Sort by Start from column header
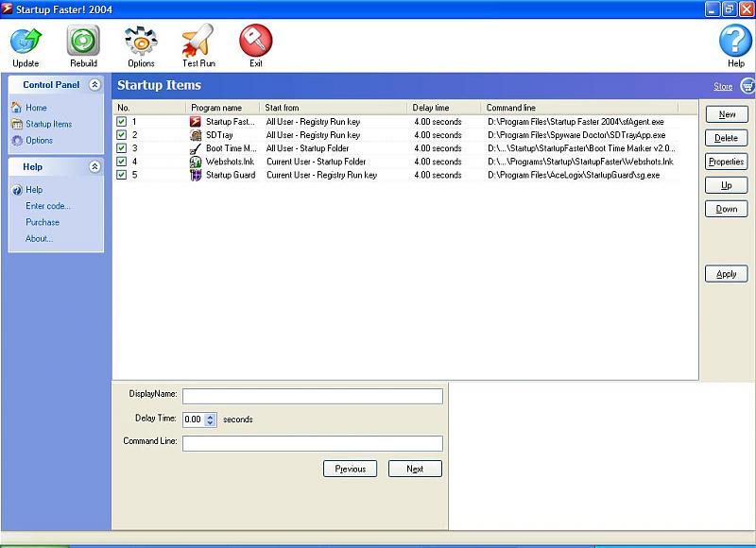Viewport: 756px width, 548px height. coord(334,108)
